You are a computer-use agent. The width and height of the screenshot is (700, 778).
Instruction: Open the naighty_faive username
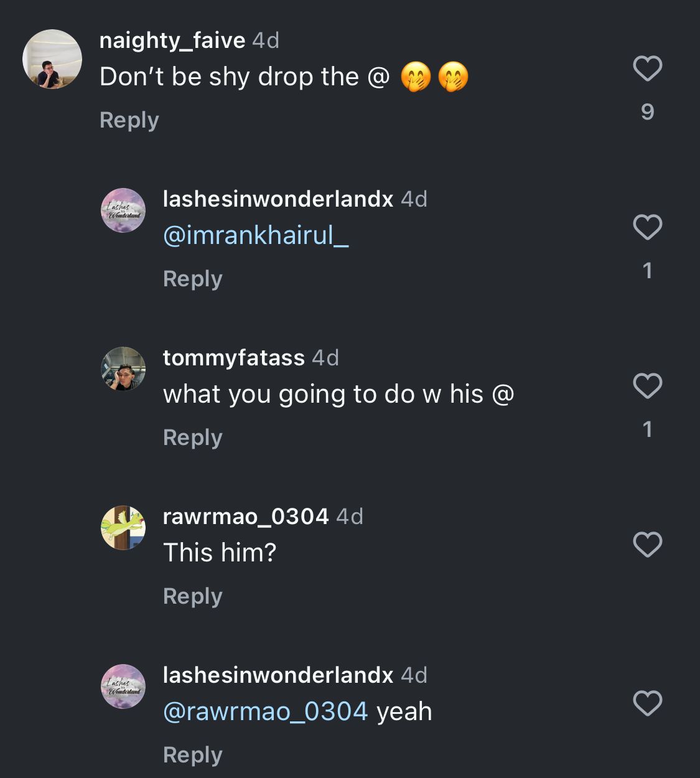pyautogui.click(x=172, y=40)
